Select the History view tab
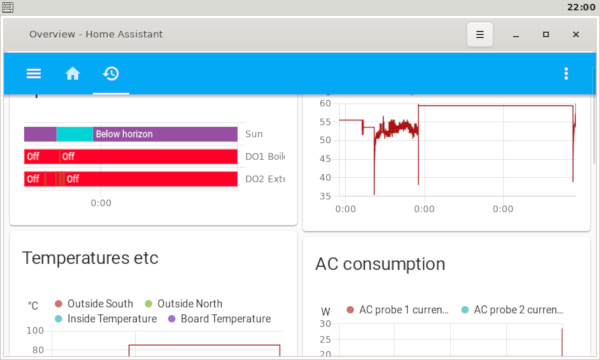 (x=111, y=73)
